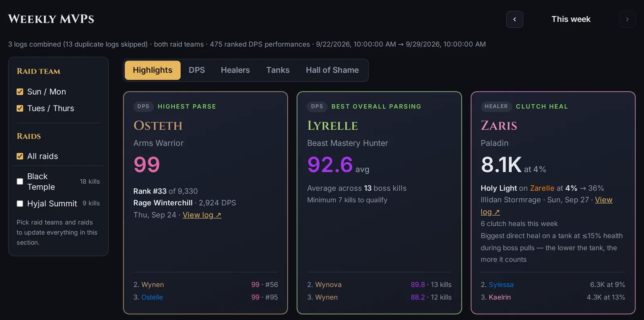Click the DPS badge on Highest Parse card
The width and height of the screenshot is (644, 320).
(x=143, y=106)
